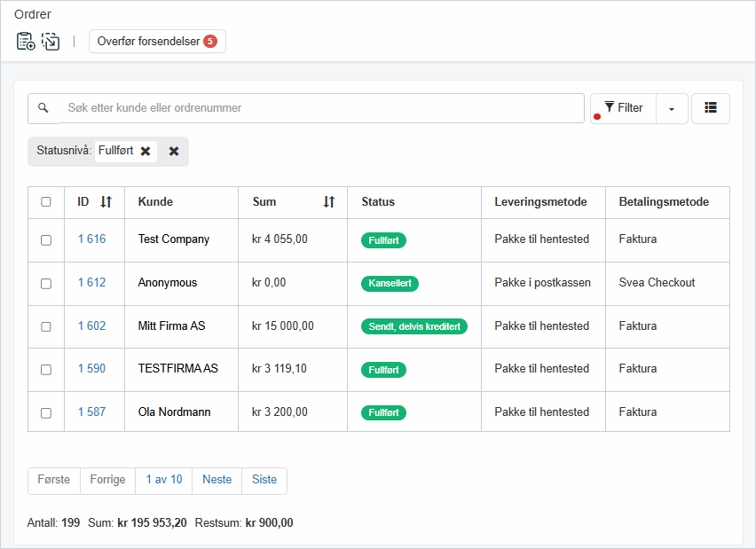
Task: Open order link 1 612
Action: click(x=91, y=283)
